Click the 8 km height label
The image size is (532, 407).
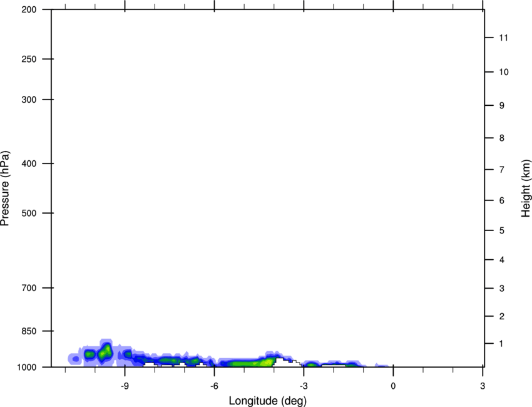tap(502, 138)
